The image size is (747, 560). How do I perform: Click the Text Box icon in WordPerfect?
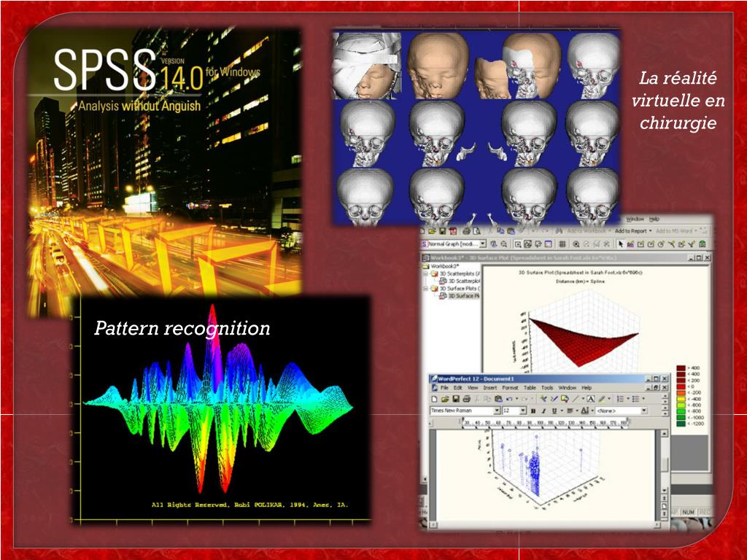[x=591, y=399]
